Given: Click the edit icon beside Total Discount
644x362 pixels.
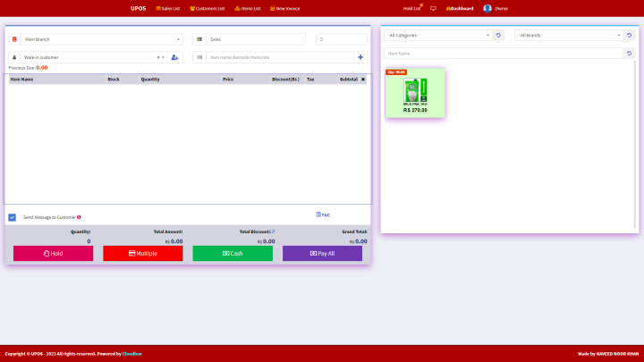Looking at the screenshot, I should pyautogui.click(x=273, y=232).
